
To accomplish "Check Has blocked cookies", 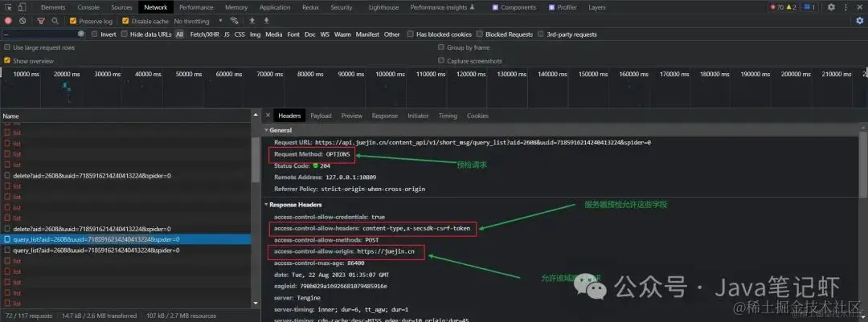I will [410, 35].
